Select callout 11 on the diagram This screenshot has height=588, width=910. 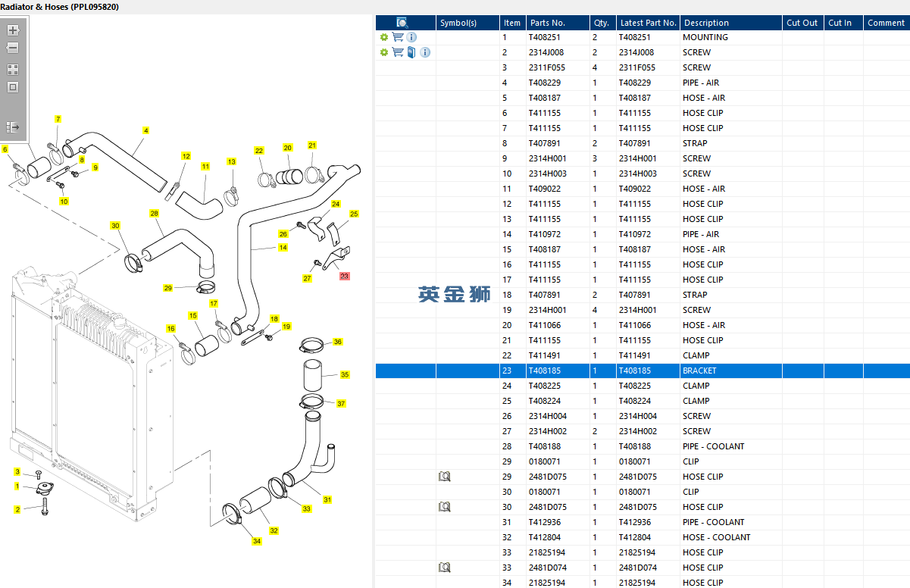(x=205, y=166)
